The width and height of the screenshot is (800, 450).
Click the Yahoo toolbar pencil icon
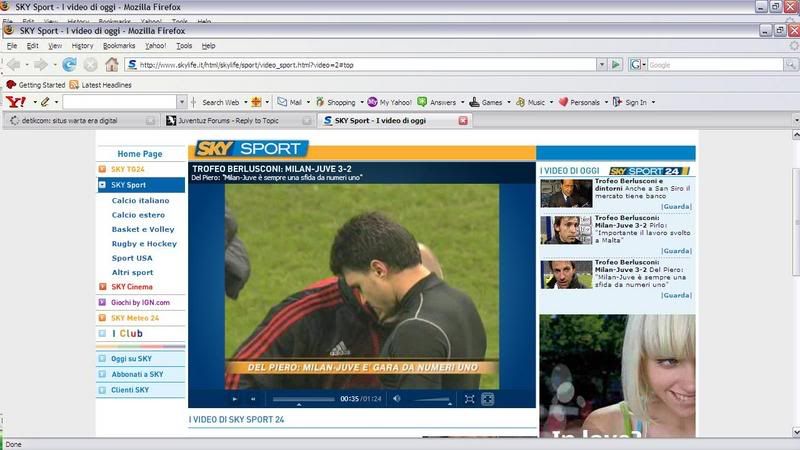45,102
